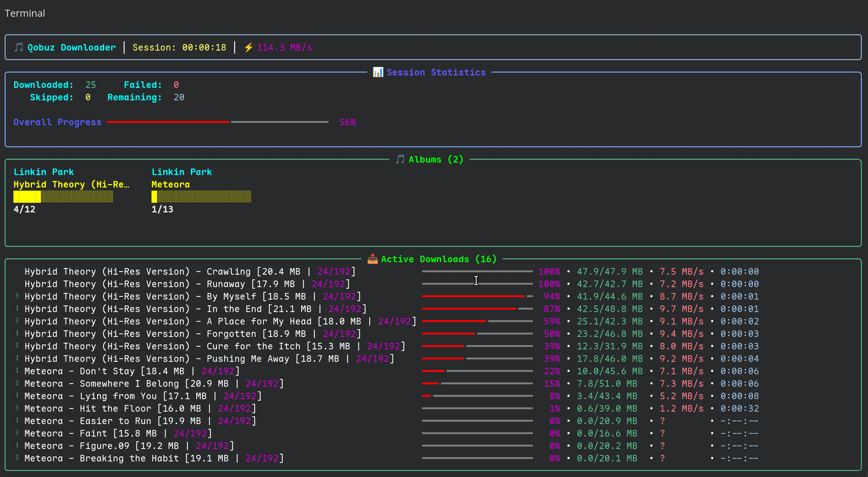This screenshot has height=477, width=868.
Task: Click the Overall Progress bar at 56%
Action: coord(218,122)
